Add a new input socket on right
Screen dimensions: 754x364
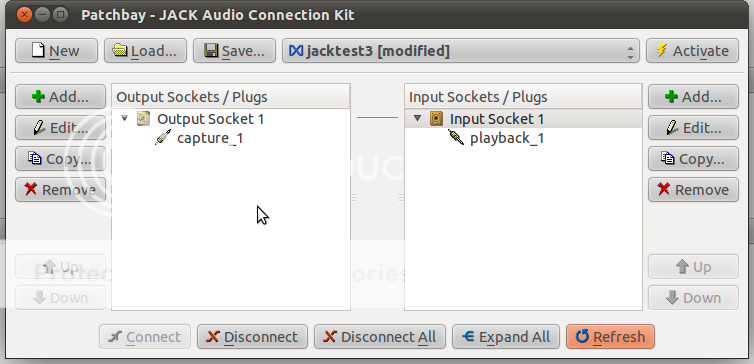(693, 97)
